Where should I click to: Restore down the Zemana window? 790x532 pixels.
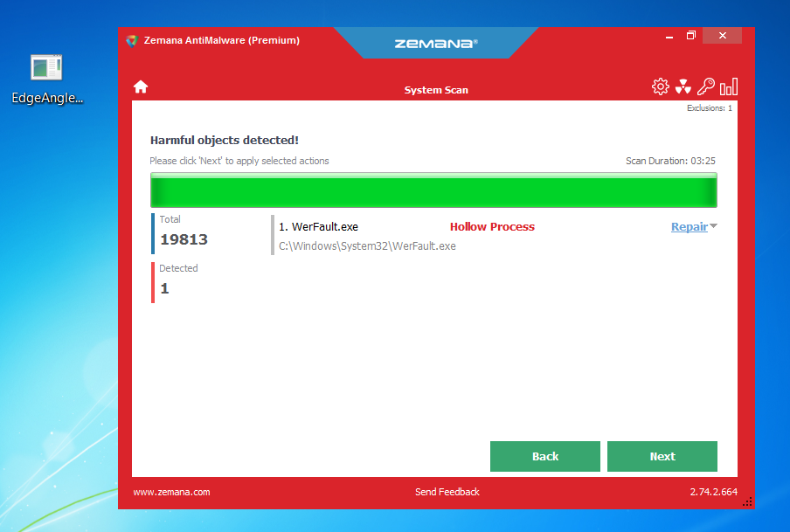[690, 35]
